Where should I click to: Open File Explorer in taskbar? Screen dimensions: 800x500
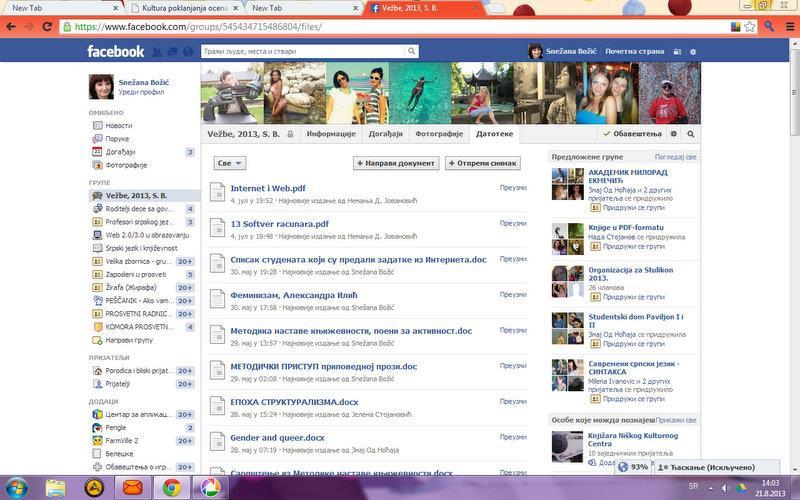[55, 488]
